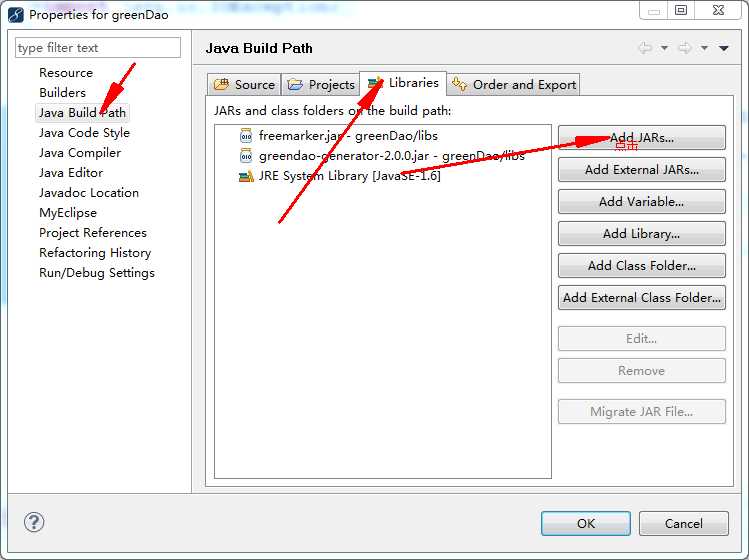Screen dimensions: 749x560
Task: Click the Cancel button
Action: 684,524
